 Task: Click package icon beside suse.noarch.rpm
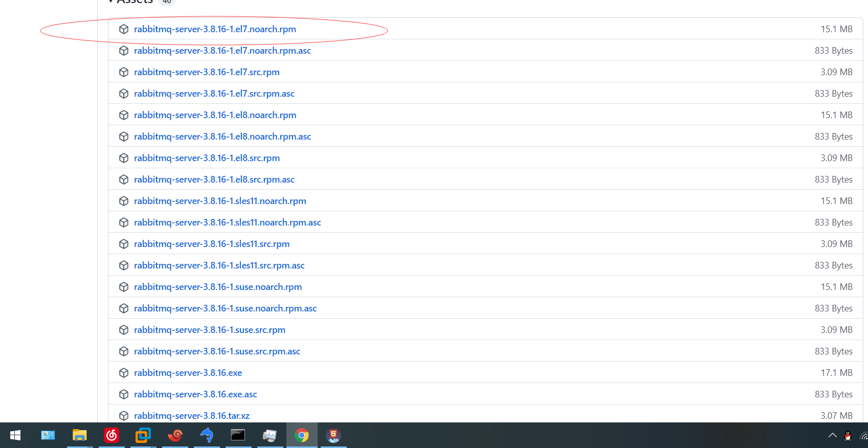tap(124, 287)
